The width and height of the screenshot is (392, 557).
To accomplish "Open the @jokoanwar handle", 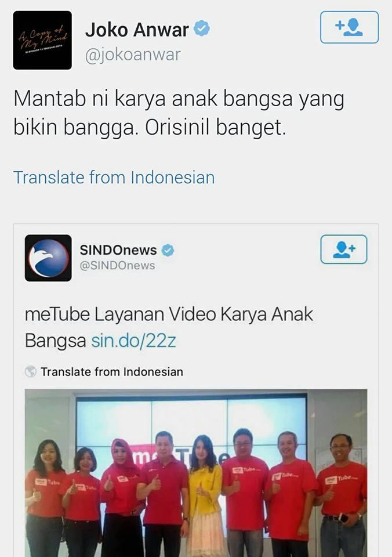I will [x=133, y=55].
